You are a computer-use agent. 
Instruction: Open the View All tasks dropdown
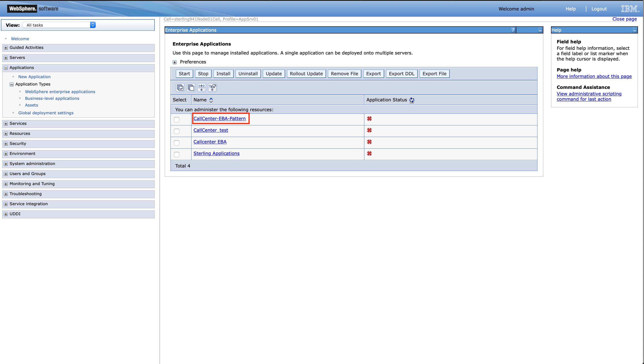click(59, 25)
